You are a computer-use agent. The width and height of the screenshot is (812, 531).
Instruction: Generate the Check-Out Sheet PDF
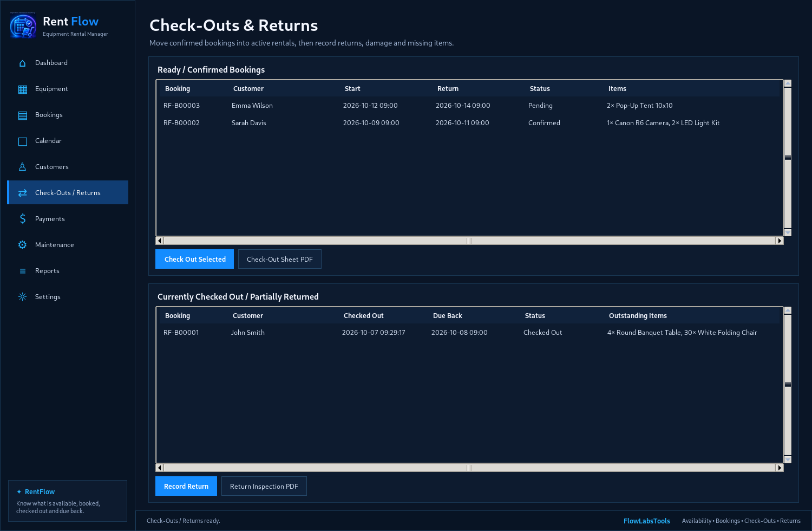coord(280,259)
